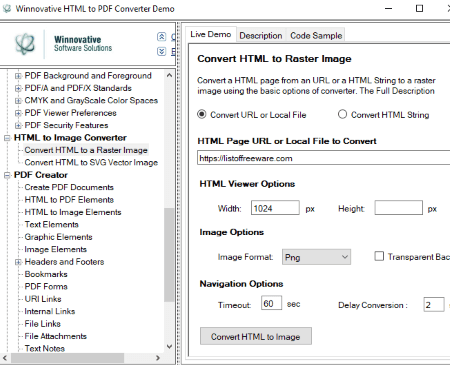Image resolution: width=450 pixels, height=366 pixels.
Task: Enable the Transparent Background checkbox
Action: pyautogui.click(x=379, y=256)
